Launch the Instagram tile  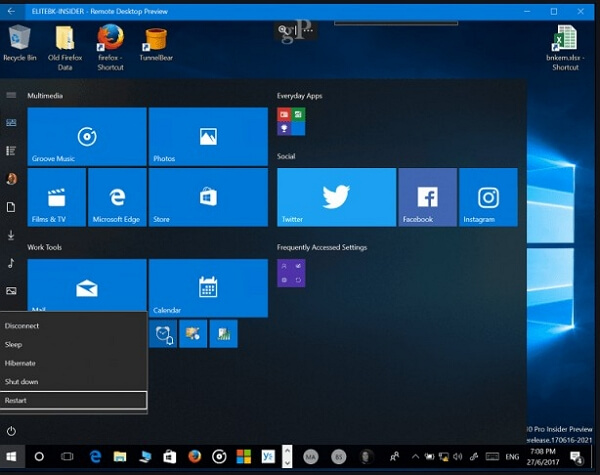tap(488, 197)
